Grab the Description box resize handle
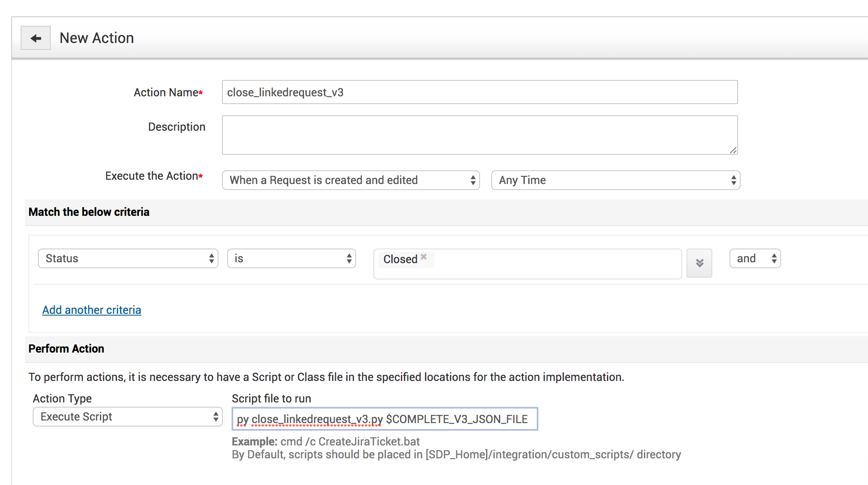868x485 pixels. pyautogui.click(x=733, y=150)
